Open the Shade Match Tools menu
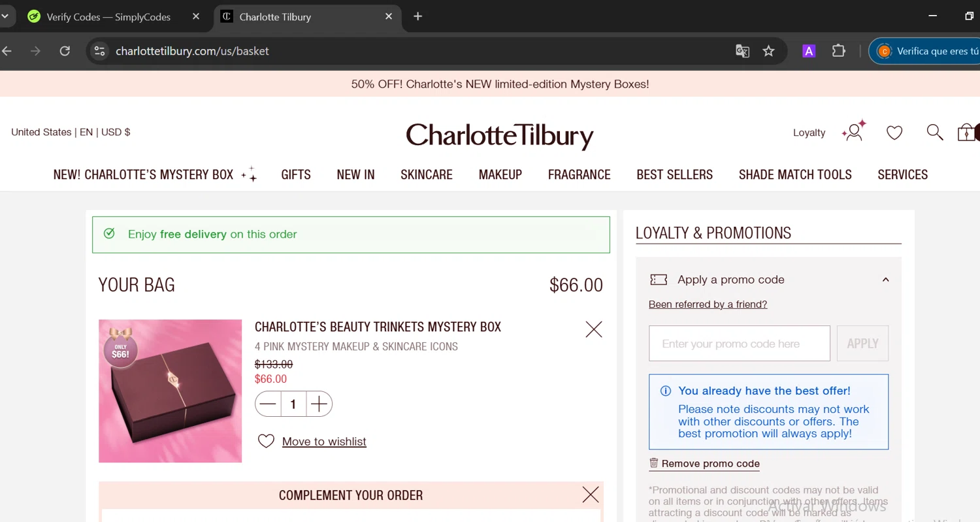 [x=795, y=174]
